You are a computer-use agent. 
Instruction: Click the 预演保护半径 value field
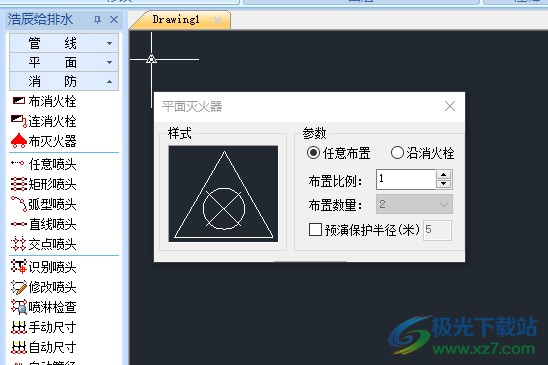(x=437, y=230)
